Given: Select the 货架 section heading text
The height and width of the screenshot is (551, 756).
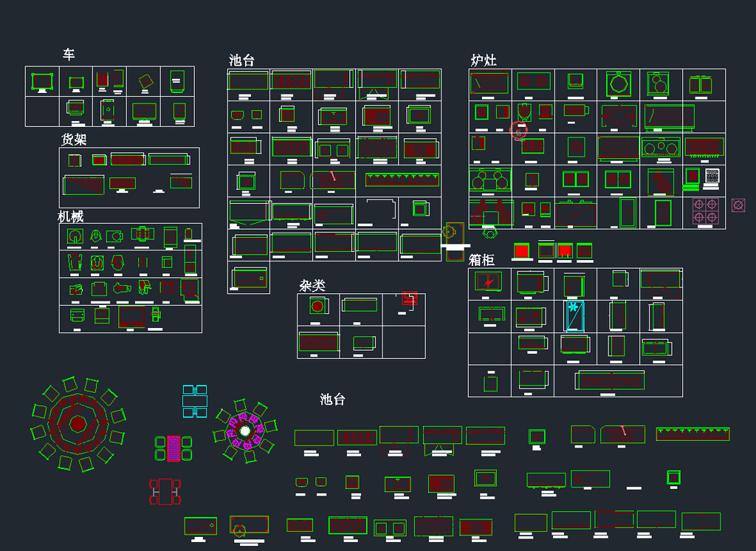Looking at the screenshot, I should [x=74, y=139].
